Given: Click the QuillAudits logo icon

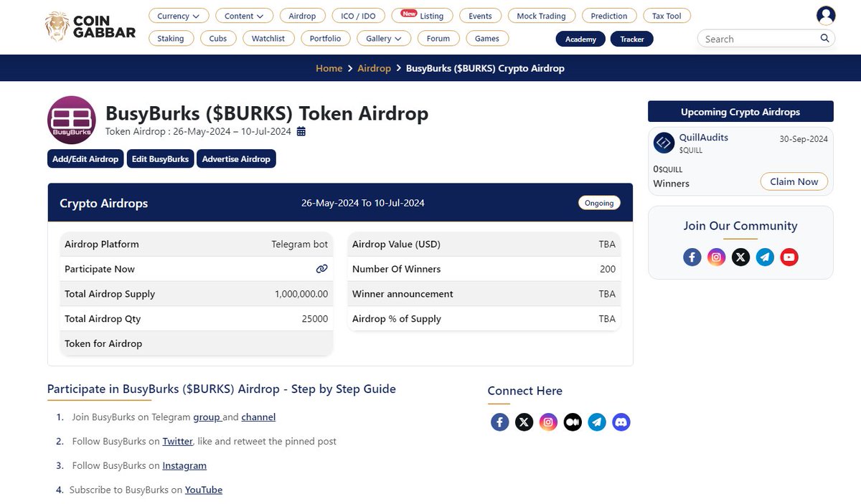Looking at the screenshot, I should point(664,143).
